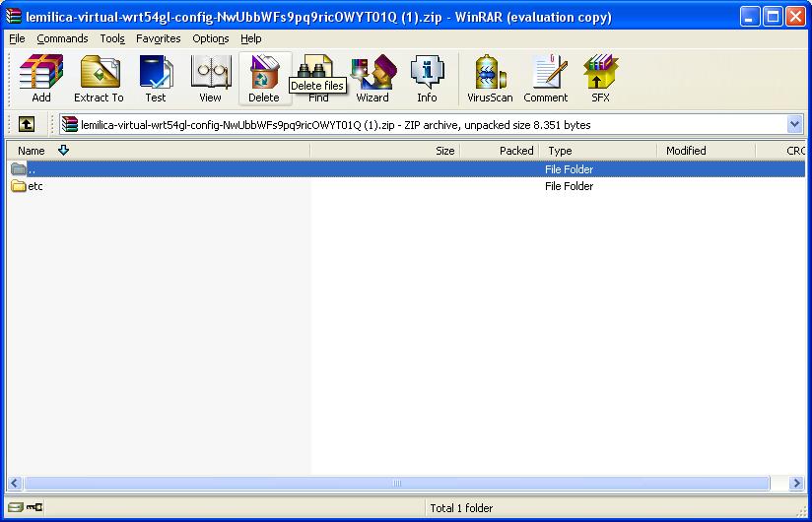Image resolution: width=812 pixels, height=522 pixels.
Task: Open the Commands menu
Action: click(62, 38)
